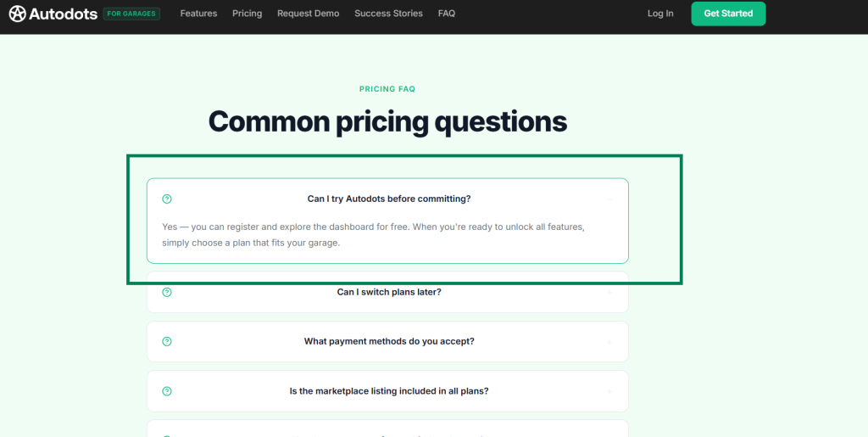Click the 'FOR GARAGES' badge
The width and height of the screenshot is (868, 437).
pyautogui.click(x=131, y=14)
